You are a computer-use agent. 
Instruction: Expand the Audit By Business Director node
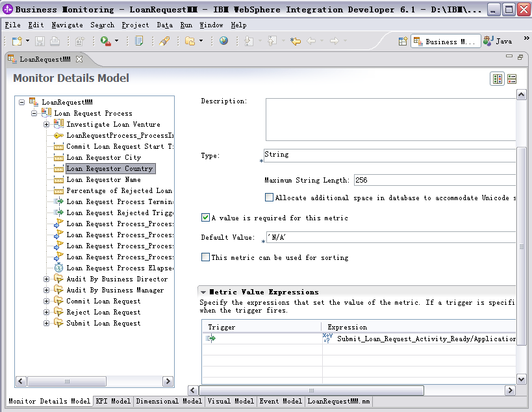pyautogui.click(x=46, y=279)
